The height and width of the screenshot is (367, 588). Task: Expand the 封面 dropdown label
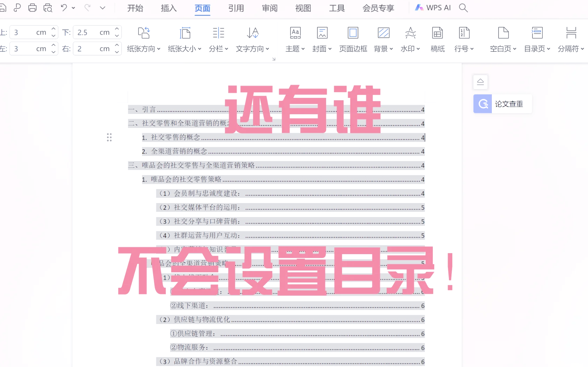pyautogui.click(x=322, y=49)
